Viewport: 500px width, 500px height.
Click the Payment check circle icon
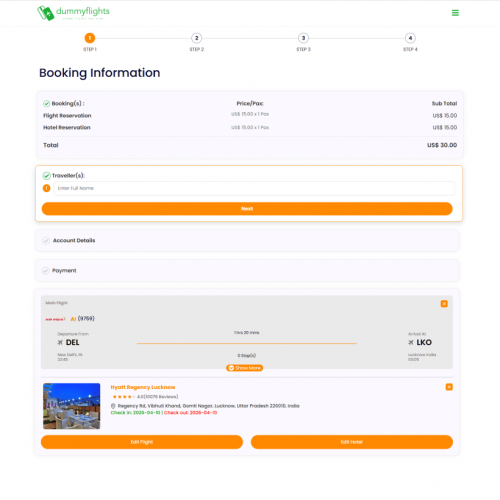pyautogui.click(x=46, y=270)
